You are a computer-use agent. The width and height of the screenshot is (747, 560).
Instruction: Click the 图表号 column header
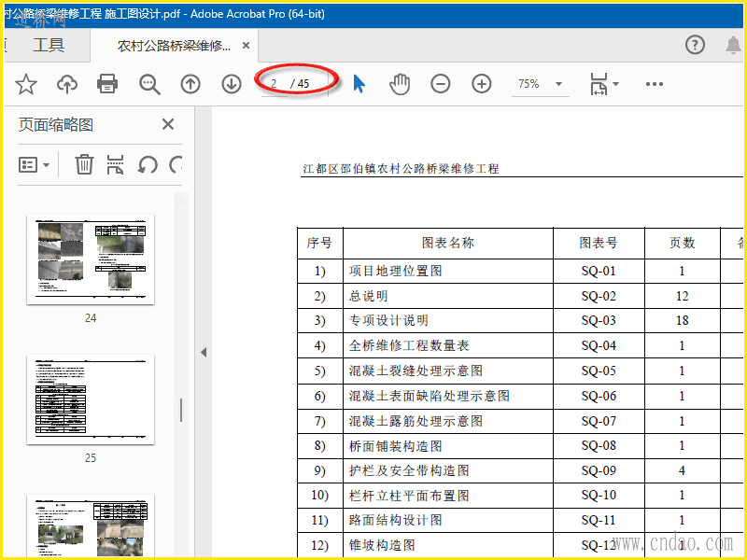click(599, 243)
